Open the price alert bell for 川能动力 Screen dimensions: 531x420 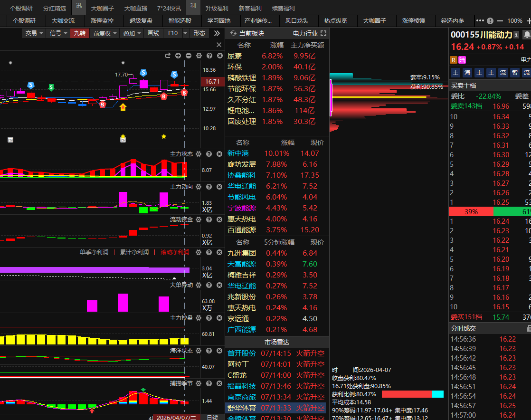526,35
